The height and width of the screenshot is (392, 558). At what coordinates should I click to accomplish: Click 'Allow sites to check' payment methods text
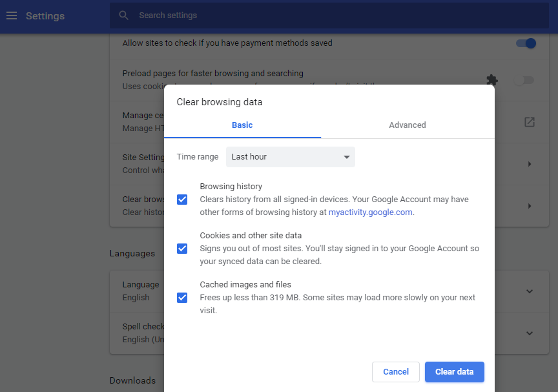pyautogui.click(x=227, y=43)
